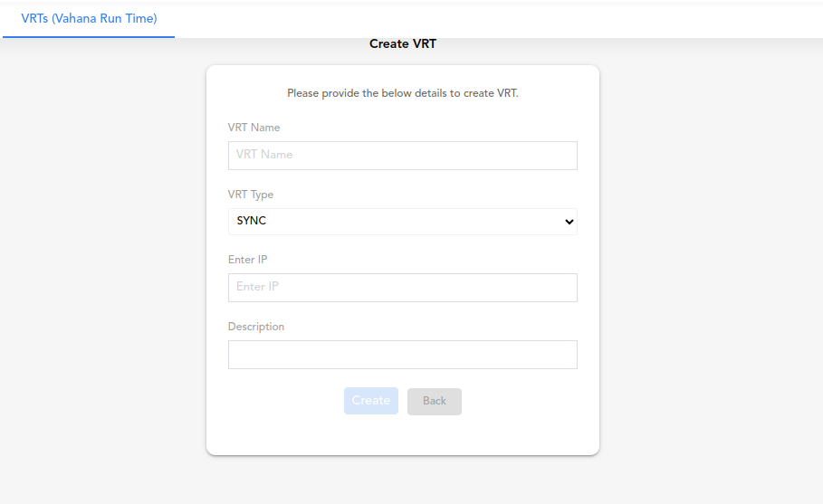The height and width of the screenshot is (504, 823).
Task: Click into the VRT Name text field
Action: [402, 156]
